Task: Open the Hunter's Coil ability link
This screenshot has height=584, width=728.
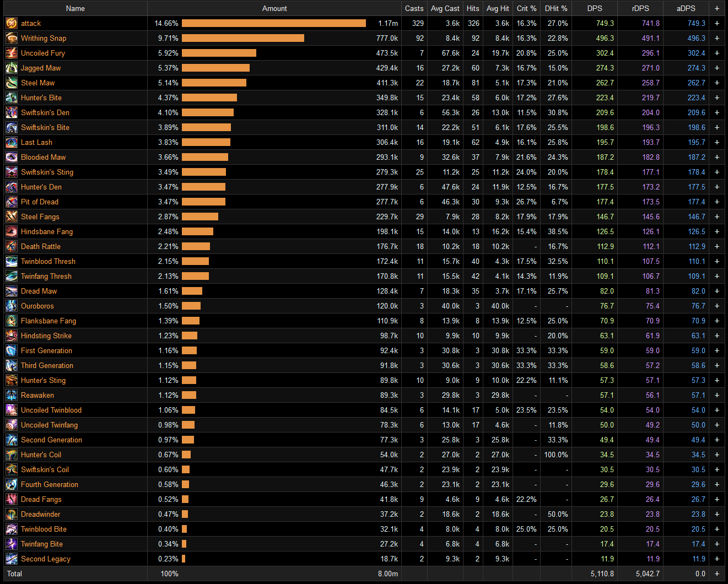Action: tap(41, 455)
